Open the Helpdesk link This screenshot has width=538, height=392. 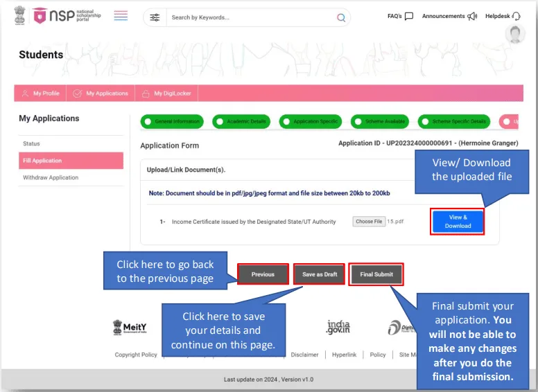[x=498, y=16]
